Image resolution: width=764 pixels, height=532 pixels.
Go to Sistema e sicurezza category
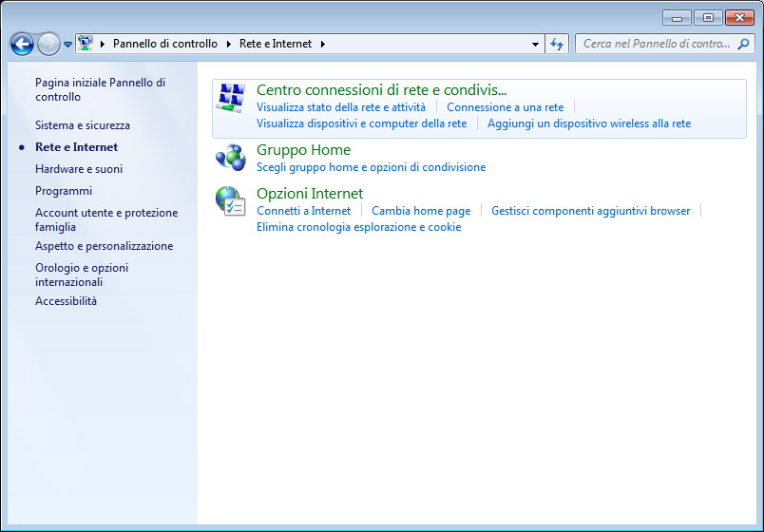tap(83, 125)
